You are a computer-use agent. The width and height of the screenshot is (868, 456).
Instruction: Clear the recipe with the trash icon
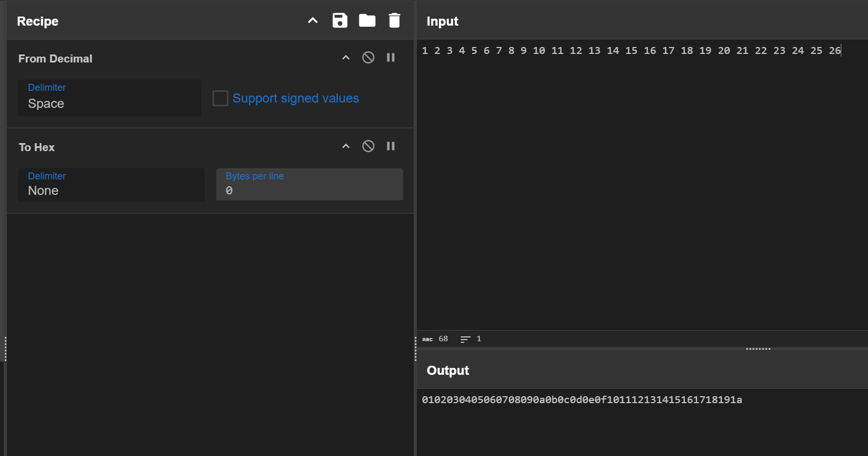394,21
